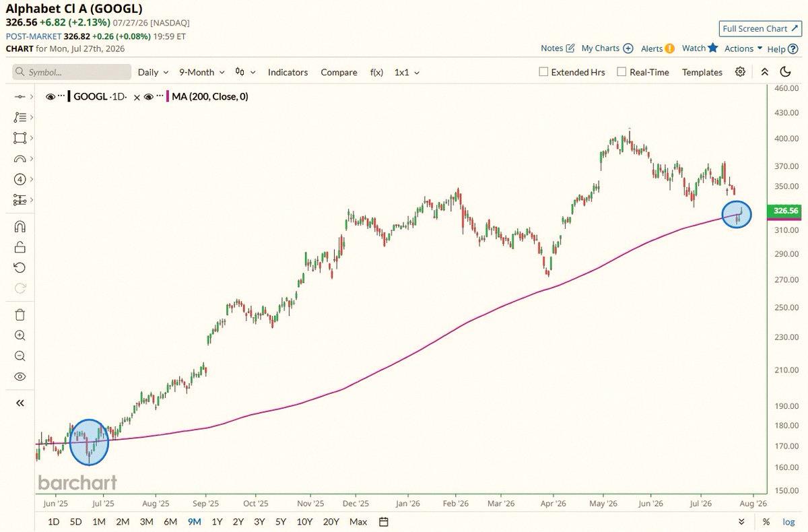
Task: Select the 3M time range
Action: (x=146, y=522)
